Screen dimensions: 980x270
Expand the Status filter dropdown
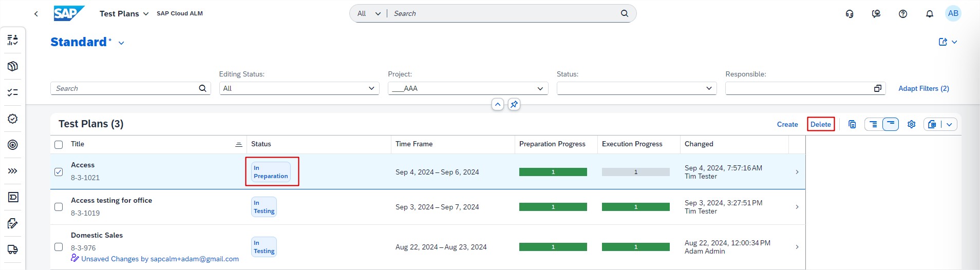click(709, 88)
